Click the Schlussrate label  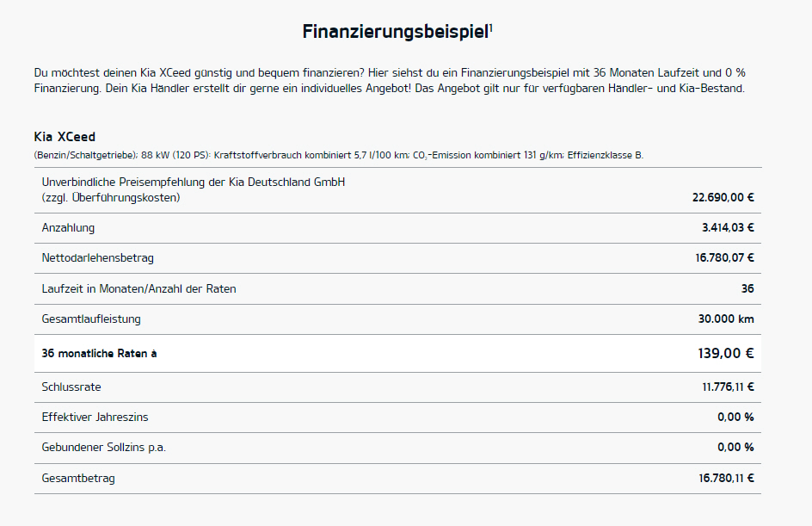[x=71, y=387]
